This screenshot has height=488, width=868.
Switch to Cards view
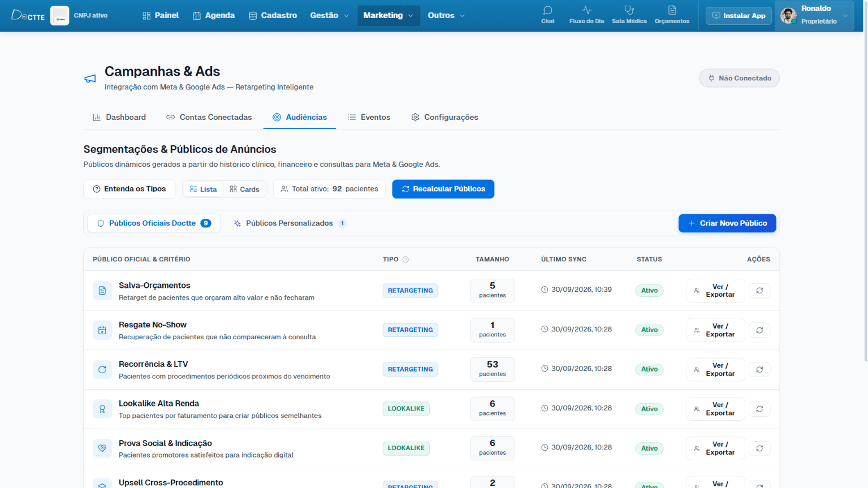click(244, 189)
